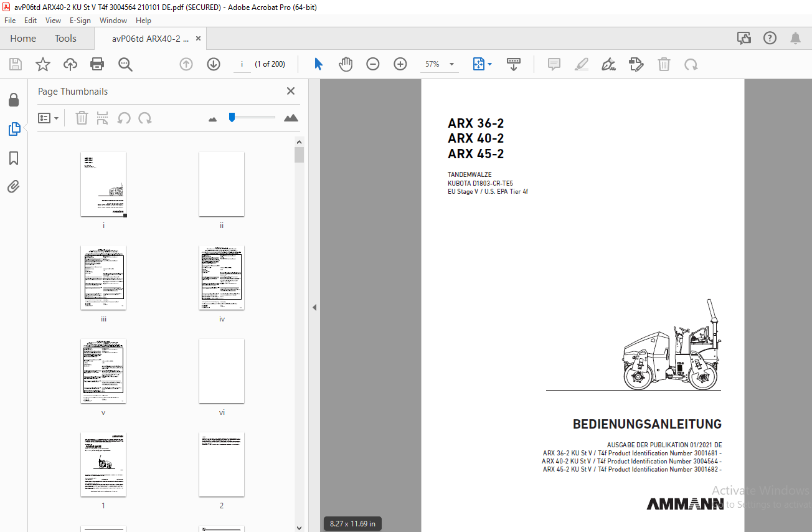The image size is (812, 532).
Task: Select page i thumbnail
Action: pos(103,184)
